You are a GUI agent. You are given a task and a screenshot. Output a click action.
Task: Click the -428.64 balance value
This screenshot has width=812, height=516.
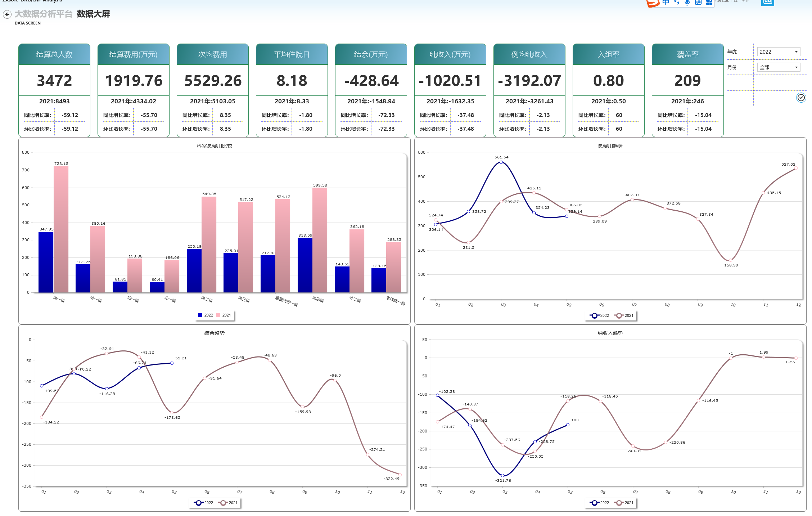click(x=371, y=81)
